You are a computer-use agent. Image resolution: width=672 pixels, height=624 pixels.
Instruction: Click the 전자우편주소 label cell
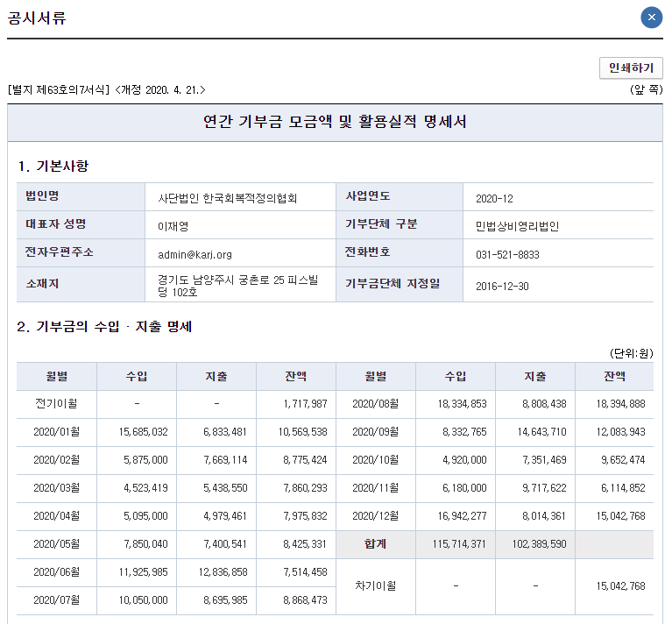[81, 252]
